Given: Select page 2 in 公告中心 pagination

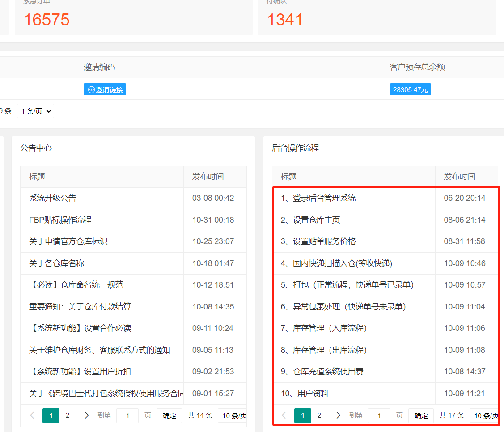Looking at the screenshot, I should (68, 415).
